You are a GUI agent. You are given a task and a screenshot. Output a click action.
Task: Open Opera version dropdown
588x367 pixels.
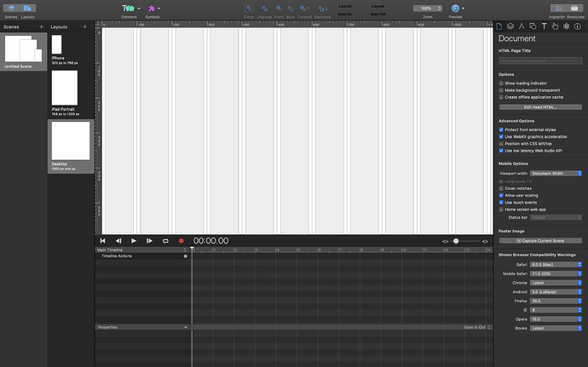[x=556, y=319]
